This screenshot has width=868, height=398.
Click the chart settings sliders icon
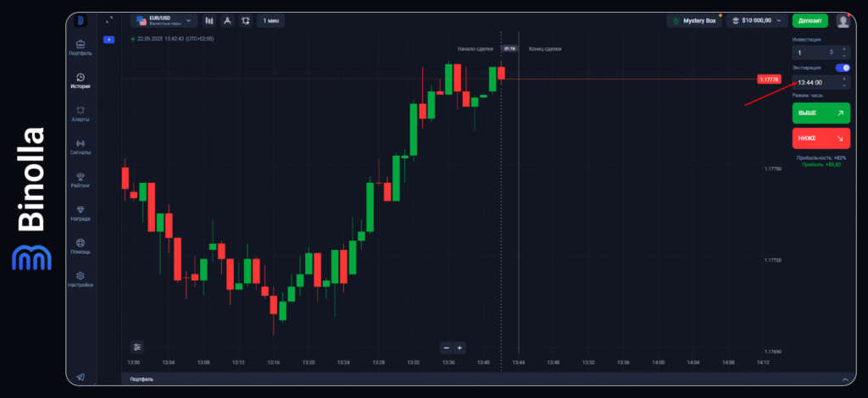(x=137, y=346)
